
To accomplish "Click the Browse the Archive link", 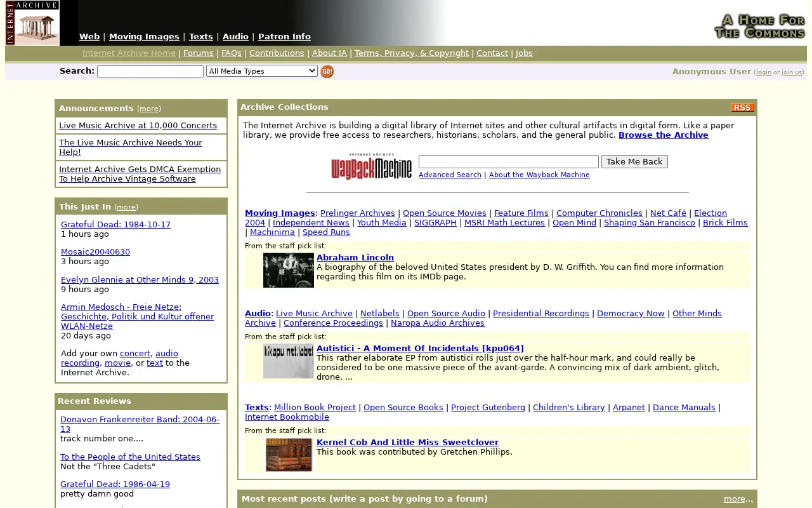I will pyautogui.click(x=664, y=135).
